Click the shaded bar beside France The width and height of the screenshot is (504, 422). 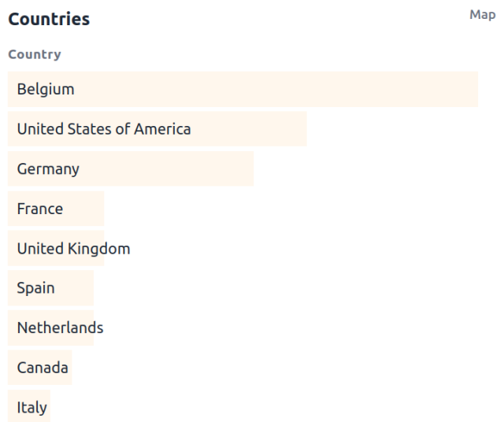point(85,209)
